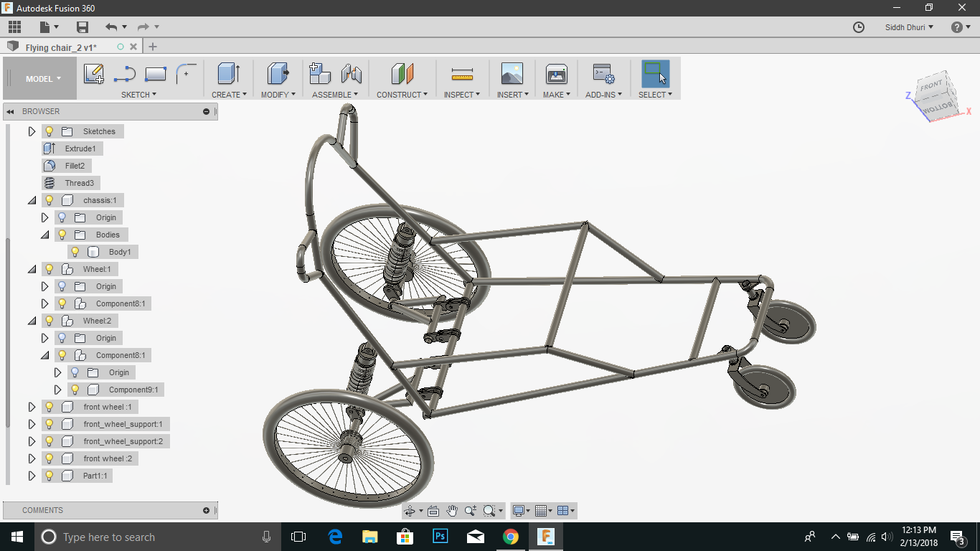
Task: Collapse the Wheel:1 tree node
Action: coord(32,269)
